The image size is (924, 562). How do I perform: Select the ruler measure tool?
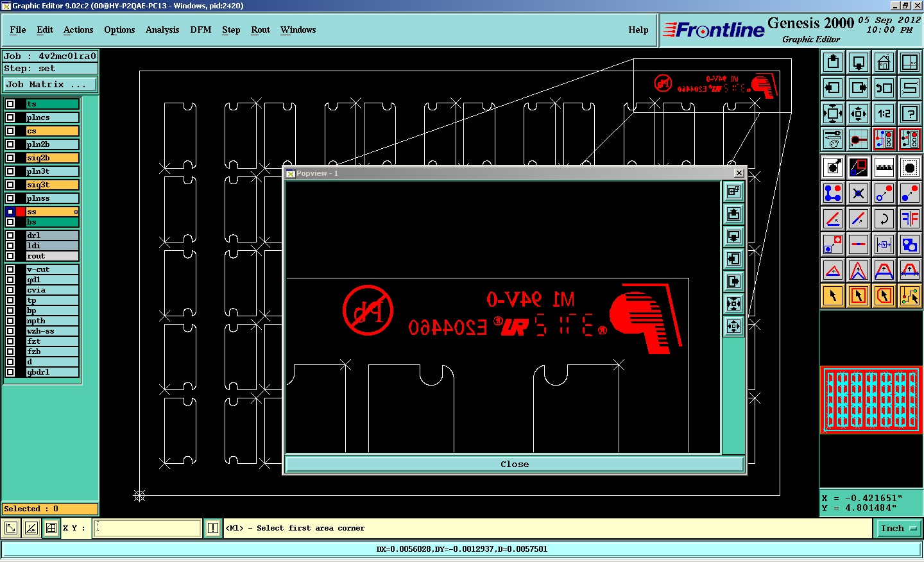pyautogui.click(x=884, y=168)
